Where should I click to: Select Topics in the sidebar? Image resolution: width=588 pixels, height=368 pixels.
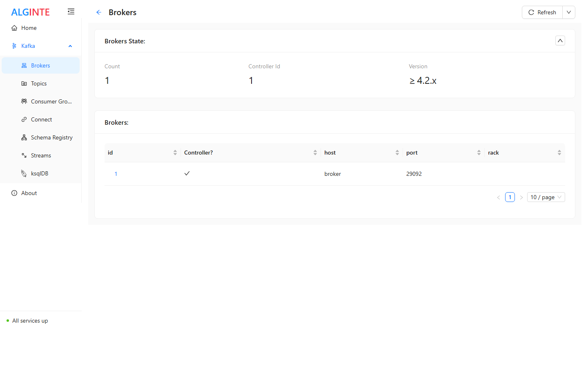pyautogui.click(x=41, y=83)
